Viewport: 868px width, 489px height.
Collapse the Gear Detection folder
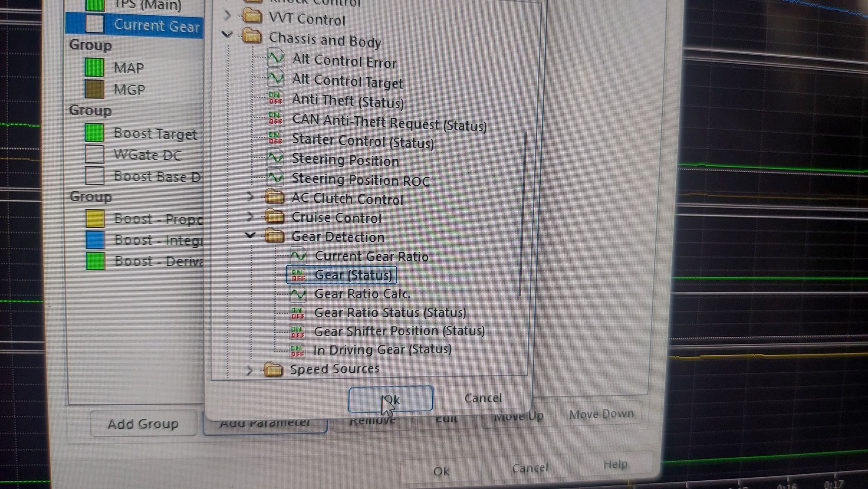(x=250, y=235)
